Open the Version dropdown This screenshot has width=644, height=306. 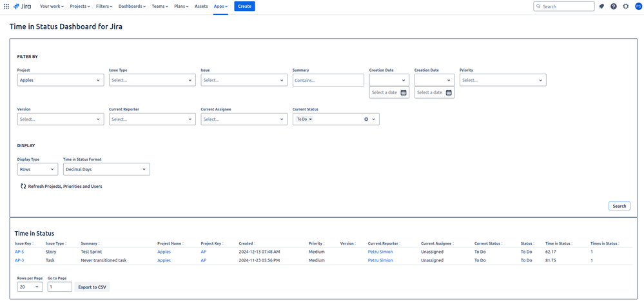click(61, 119)
